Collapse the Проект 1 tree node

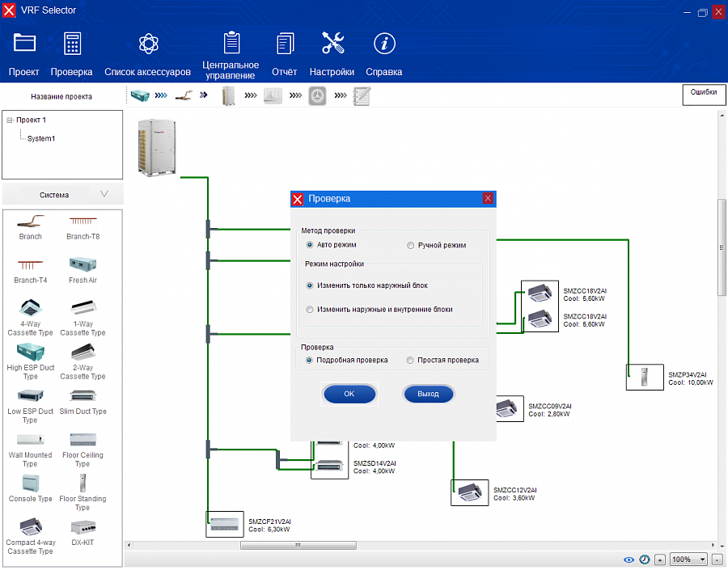[x=10, y=120]
